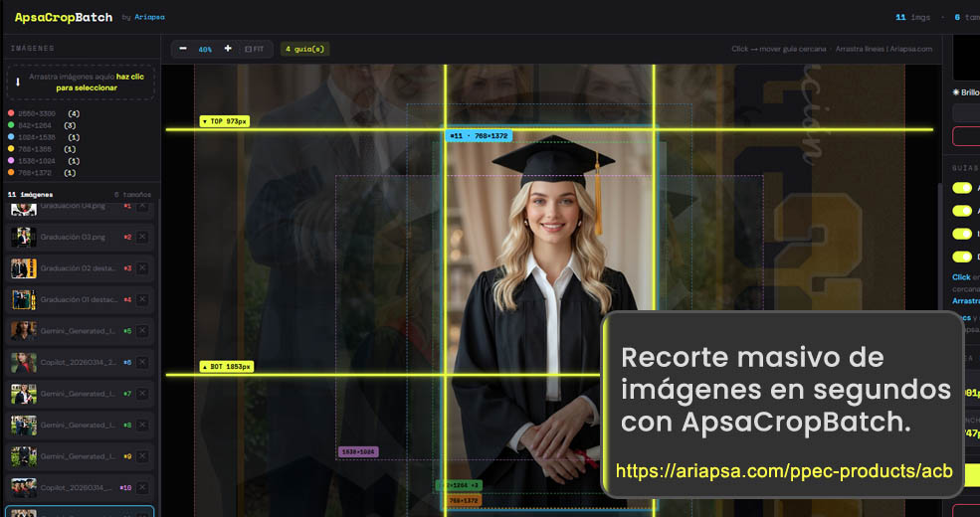Delete the Gemini_Generated image numbered #5
The height and width of the screenshot is (517, 980).
coord(142,331)
